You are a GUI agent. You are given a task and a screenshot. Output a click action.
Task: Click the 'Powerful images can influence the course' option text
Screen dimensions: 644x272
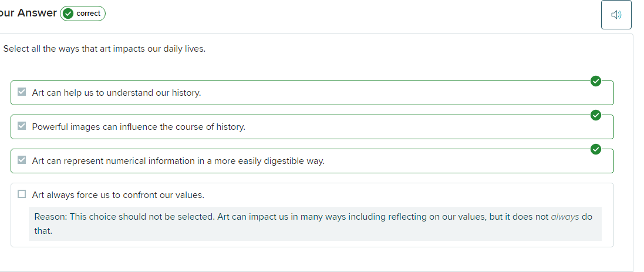[x=139, y=127]
